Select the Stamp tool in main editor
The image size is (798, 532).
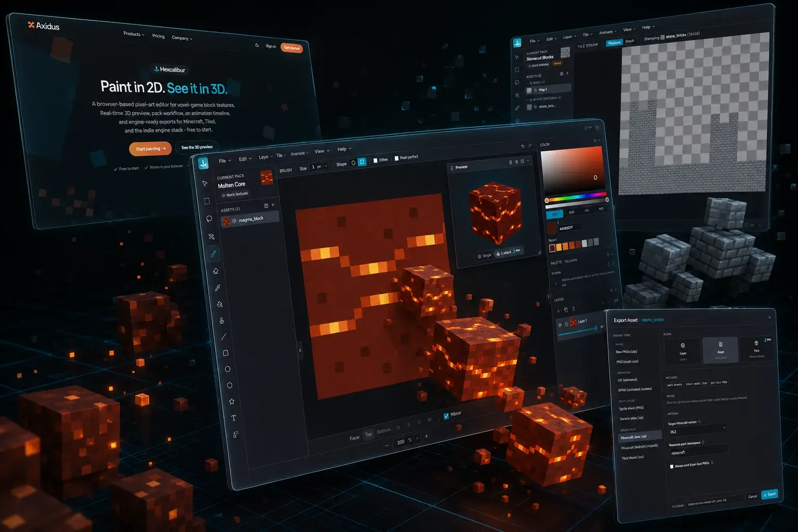point(221,321)
